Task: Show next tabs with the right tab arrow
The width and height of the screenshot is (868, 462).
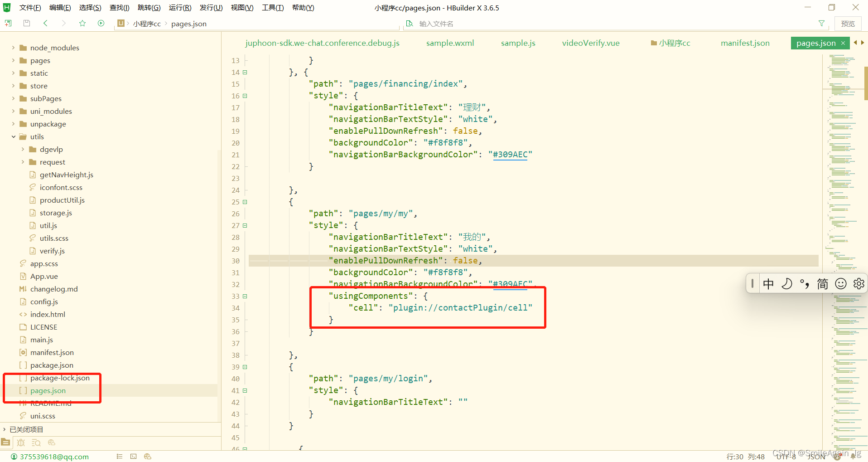Action: click(x=863, y=43)
